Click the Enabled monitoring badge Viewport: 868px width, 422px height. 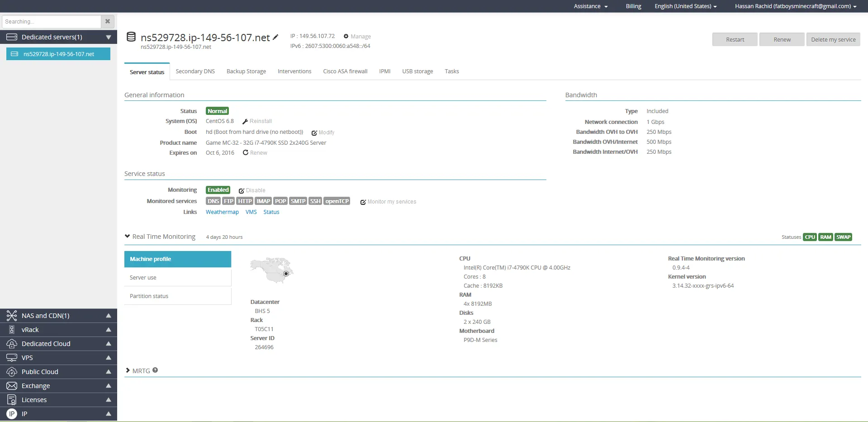(218, 190)
